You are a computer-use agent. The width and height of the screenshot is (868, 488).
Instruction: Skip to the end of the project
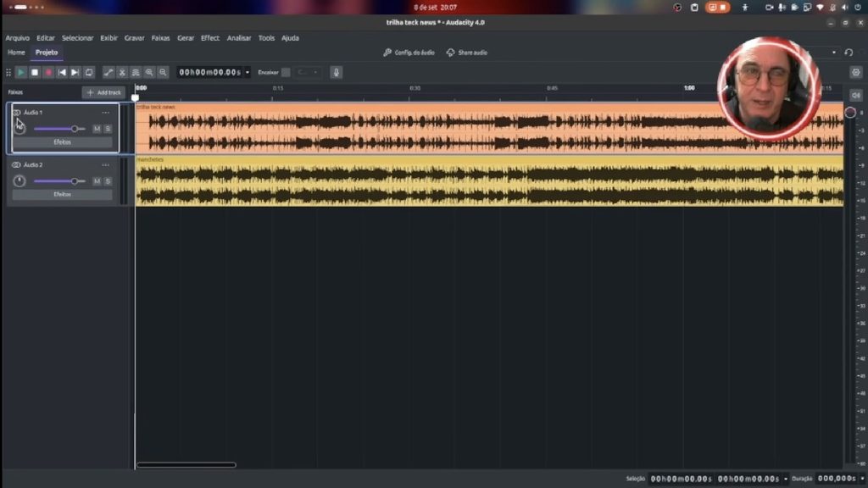[x=75, y=73]
